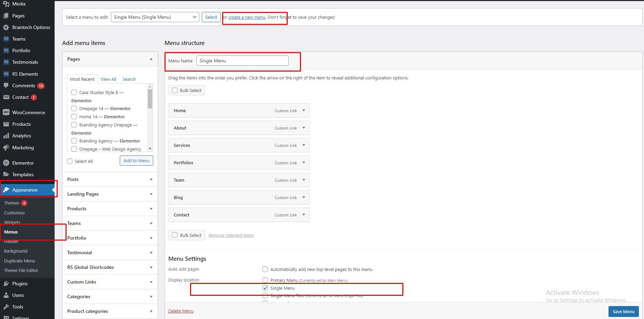Screen dimensions: 644x319
Task: Check the Branding Agency Onepage page
Action: click(x=74, y=125)
